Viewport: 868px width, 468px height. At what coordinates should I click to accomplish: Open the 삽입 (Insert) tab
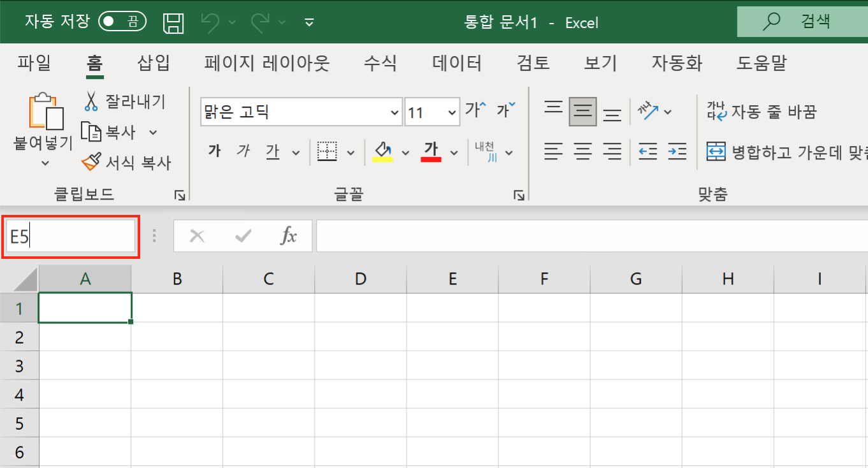pos(154,63)
